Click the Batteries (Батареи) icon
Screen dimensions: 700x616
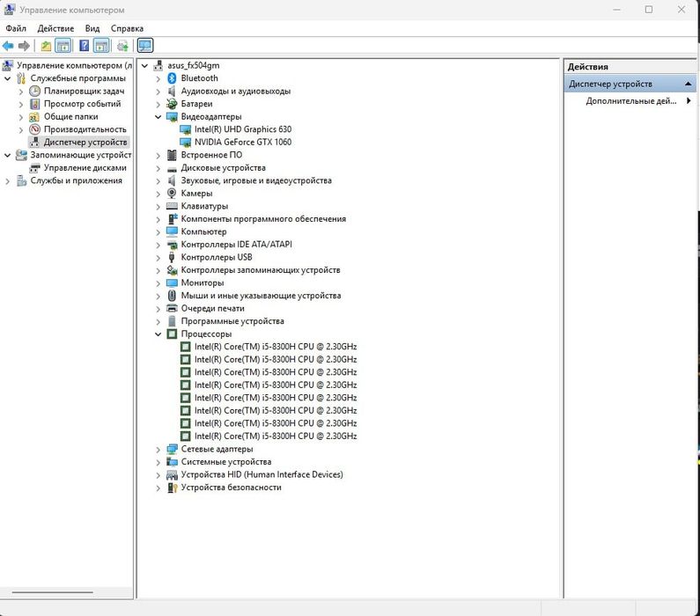coord(172,104)
